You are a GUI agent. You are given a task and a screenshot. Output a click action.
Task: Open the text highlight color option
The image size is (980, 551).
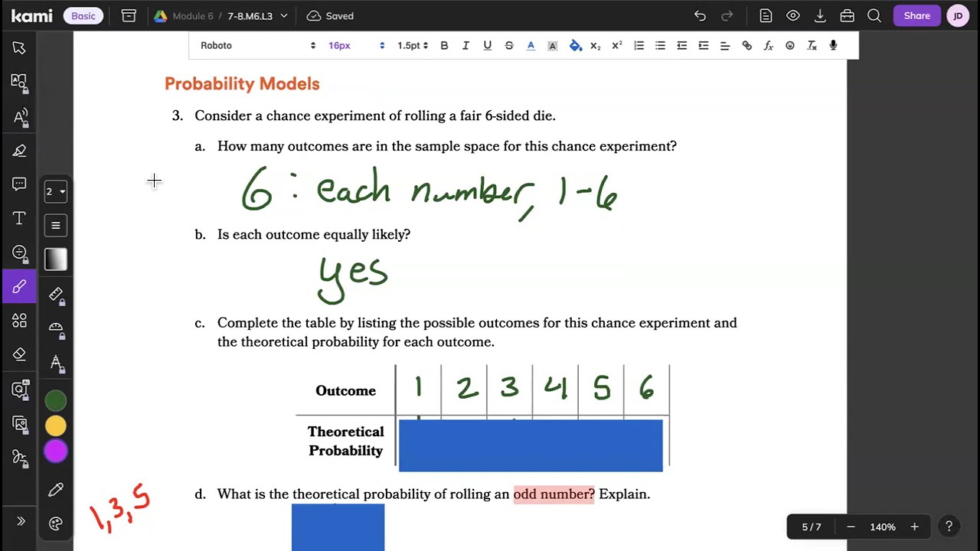pyautogui.click(x=552, y=46)
